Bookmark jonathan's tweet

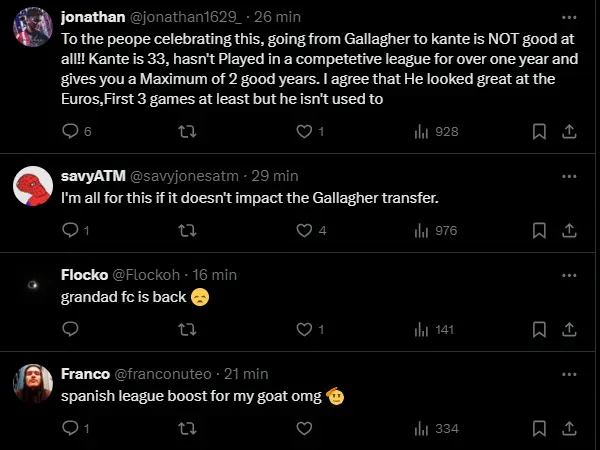(x=539, y=132)
